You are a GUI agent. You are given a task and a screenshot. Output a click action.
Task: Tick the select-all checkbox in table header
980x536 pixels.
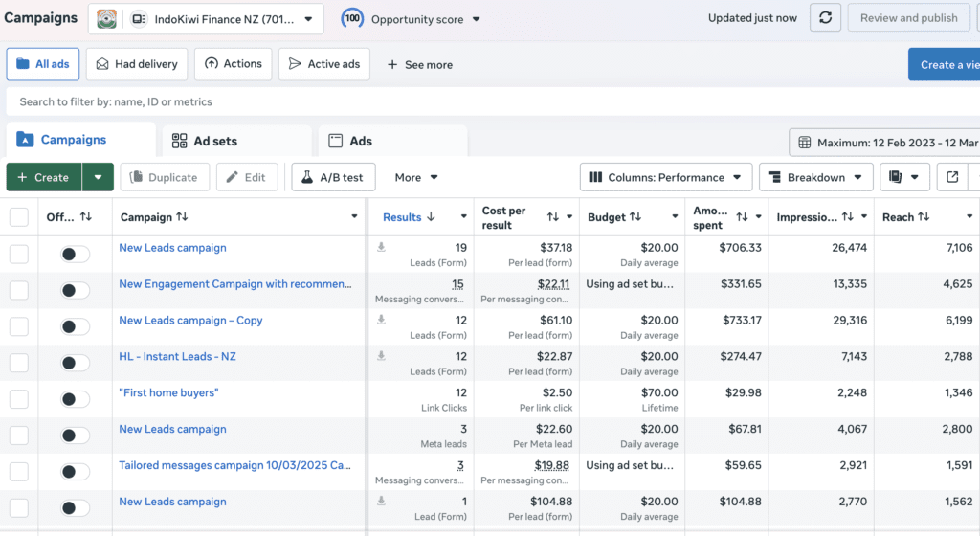(x=19, y=217)
